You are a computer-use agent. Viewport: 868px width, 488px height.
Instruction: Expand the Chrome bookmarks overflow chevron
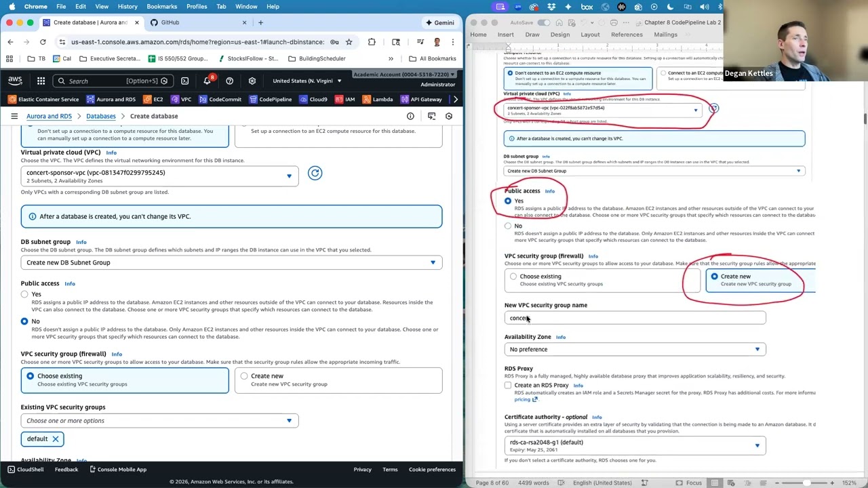[x=391, y=58]
